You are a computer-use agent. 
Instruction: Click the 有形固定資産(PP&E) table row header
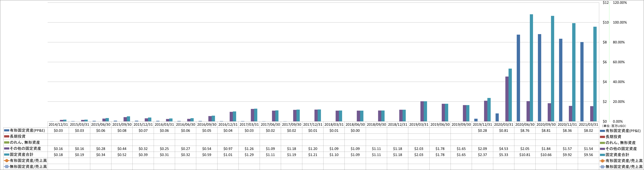[x=26, y=131]
